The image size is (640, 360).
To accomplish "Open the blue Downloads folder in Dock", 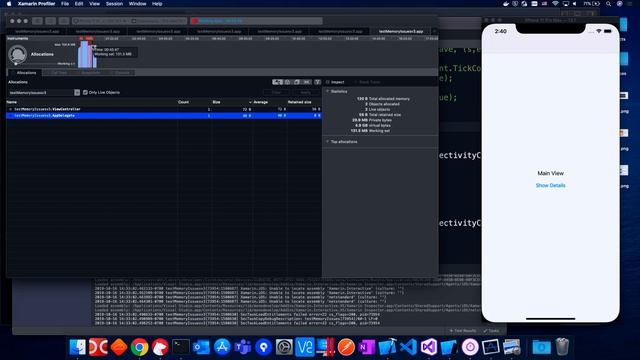I will tap(541, 347).
